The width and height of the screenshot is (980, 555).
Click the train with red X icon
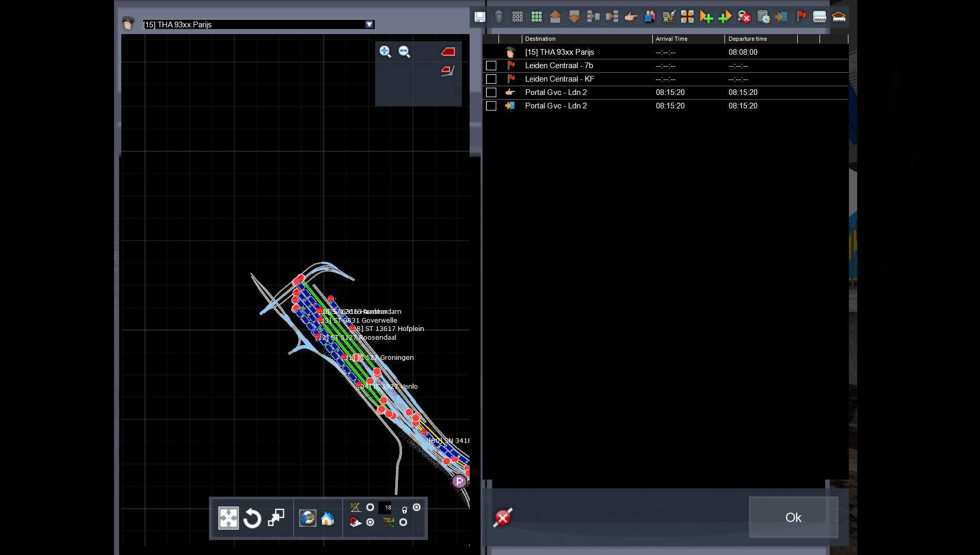click(744, 17)
